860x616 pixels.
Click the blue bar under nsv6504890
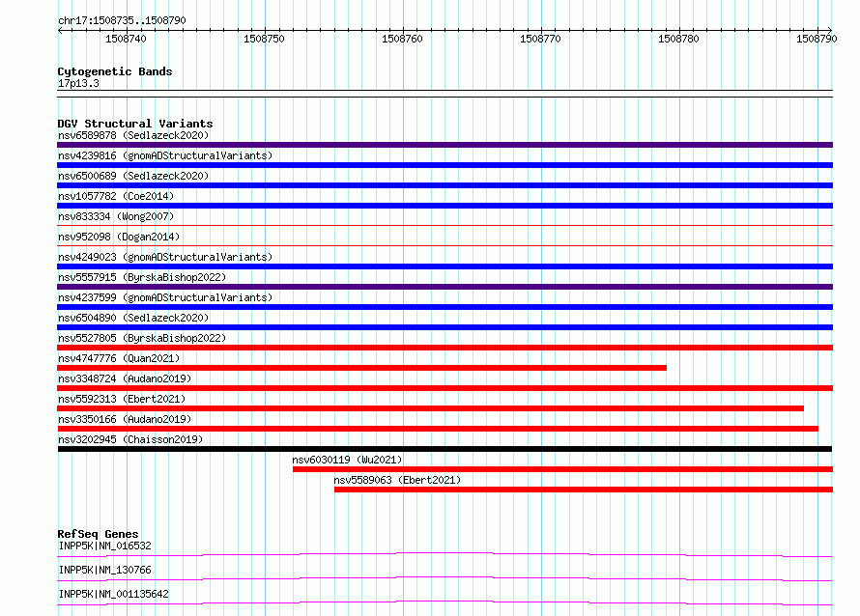click(x=444, y=327)
